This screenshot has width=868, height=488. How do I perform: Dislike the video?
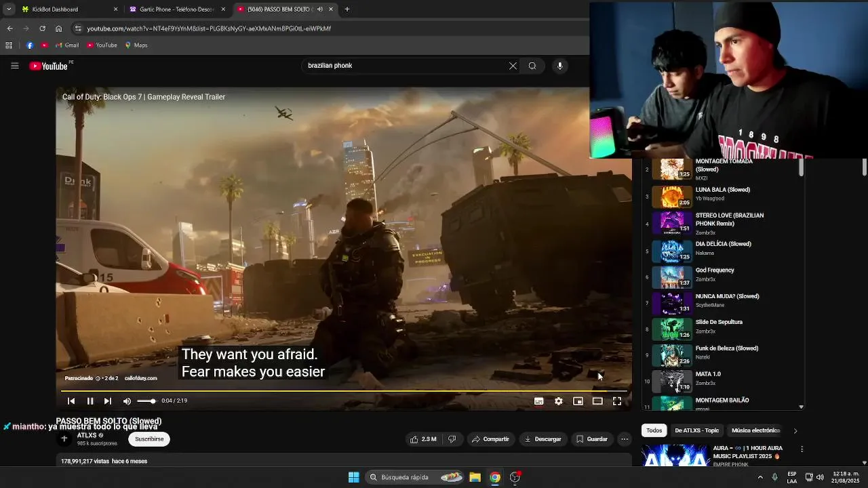tap(452, 439)
